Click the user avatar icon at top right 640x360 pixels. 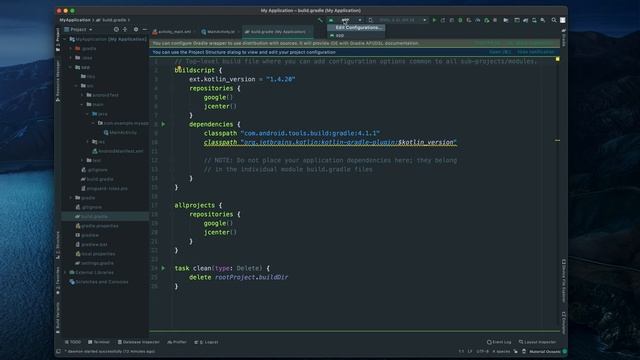(562, 20)
